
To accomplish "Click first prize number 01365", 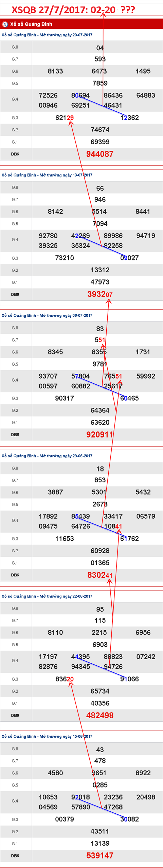I will coord(100,563).
